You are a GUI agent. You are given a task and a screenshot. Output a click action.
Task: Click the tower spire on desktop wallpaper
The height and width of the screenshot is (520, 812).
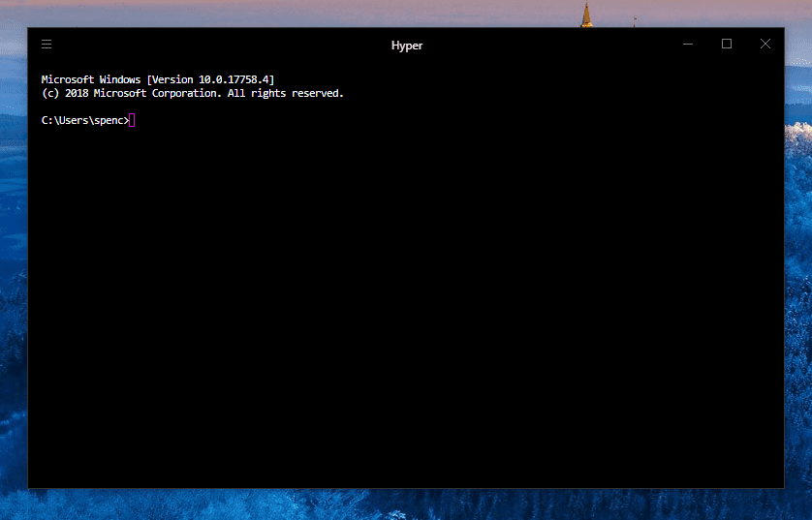coord(585,14)
